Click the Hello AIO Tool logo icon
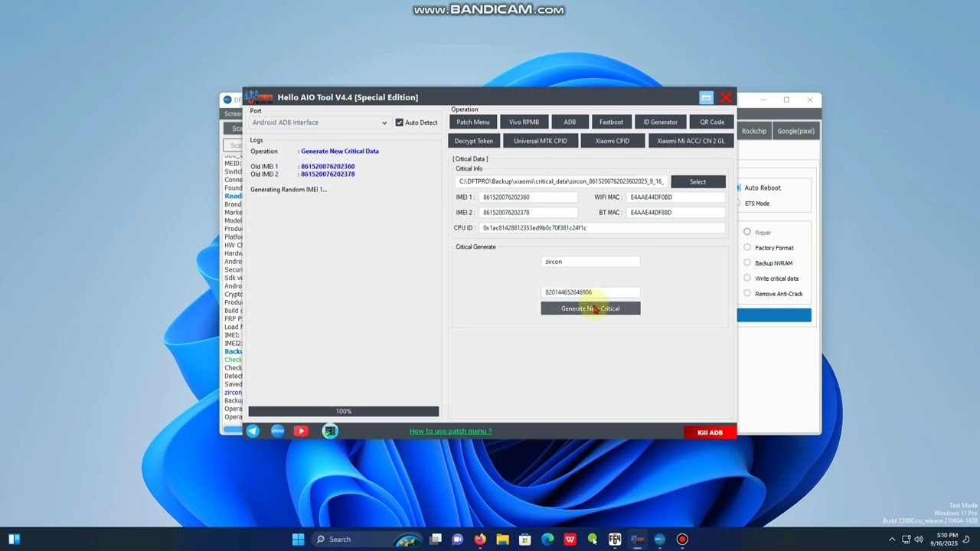The width and height of the screenshot is (980, 551). [x=259, y=97]
